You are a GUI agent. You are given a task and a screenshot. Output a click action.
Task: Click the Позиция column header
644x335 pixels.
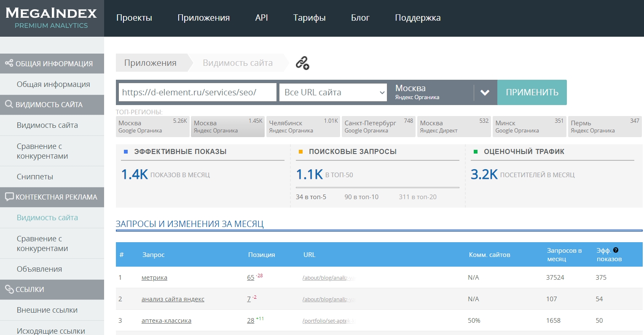pos(261,254)
